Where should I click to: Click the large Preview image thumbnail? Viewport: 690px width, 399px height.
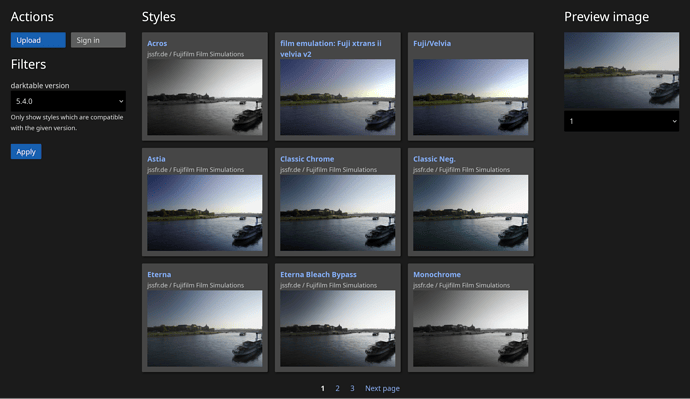click(621, 70)
